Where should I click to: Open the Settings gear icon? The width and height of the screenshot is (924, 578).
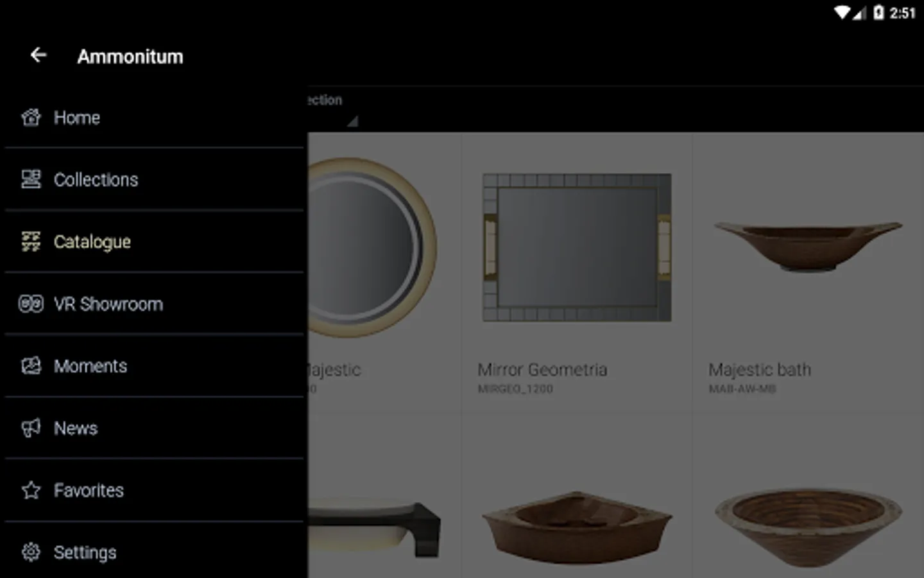31,552
